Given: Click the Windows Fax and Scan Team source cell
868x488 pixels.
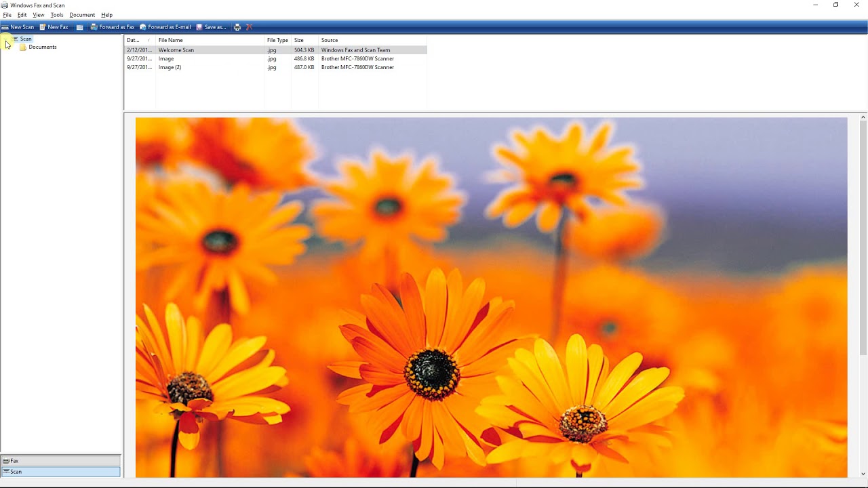Looking at the screenshot, I should tap(355, 50).
